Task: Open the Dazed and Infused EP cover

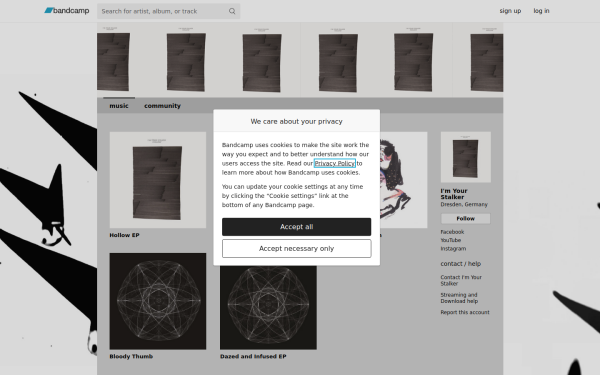Action: point(268,307)
